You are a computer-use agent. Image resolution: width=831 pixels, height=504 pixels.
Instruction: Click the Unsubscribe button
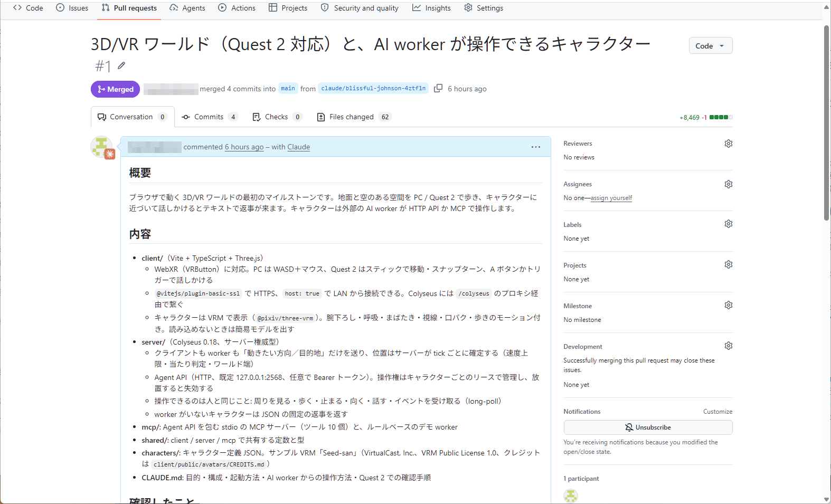point(648,427)
